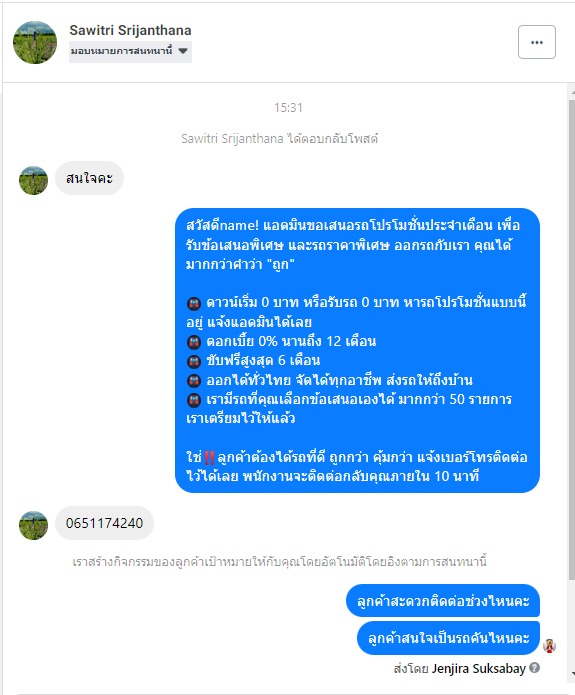The width and height of the screenshot is (575, 695).
Task: Click the sender avatar icon beside last message
Action: (549, 646)
